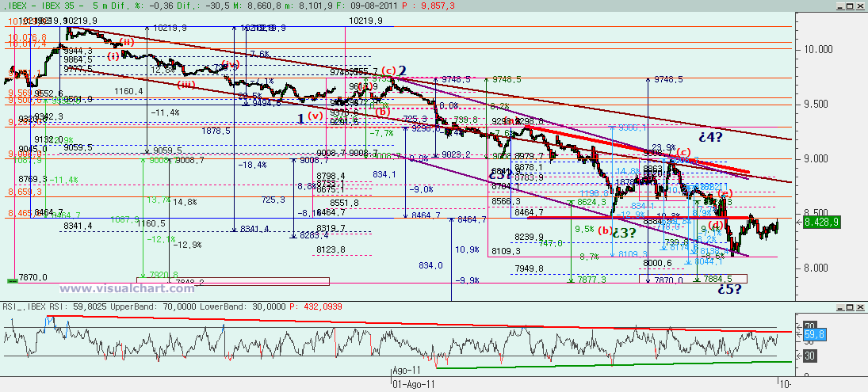Viewport: 868px width, 392px height.
Task: Click the 01-Ago-11 date label
Action: point(413,382)
